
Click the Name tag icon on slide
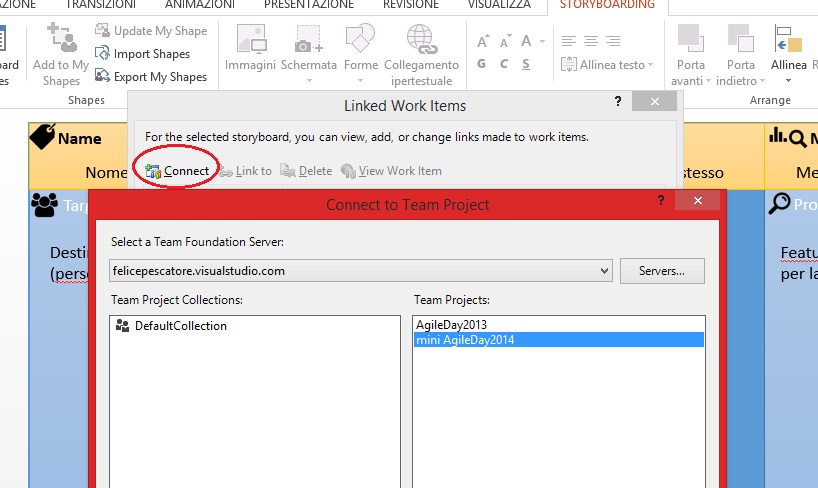click(x=42, y=137)
